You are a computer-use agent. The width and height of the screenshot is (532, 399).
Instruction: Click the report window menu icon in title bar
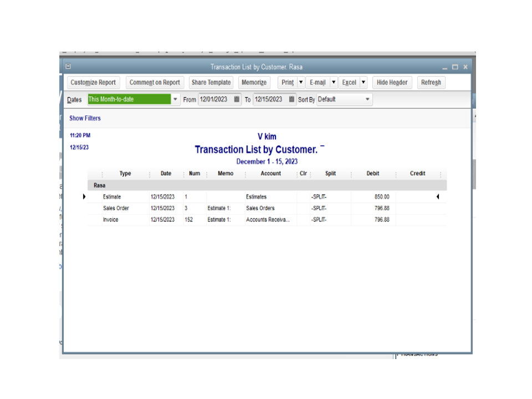(68, 66)
